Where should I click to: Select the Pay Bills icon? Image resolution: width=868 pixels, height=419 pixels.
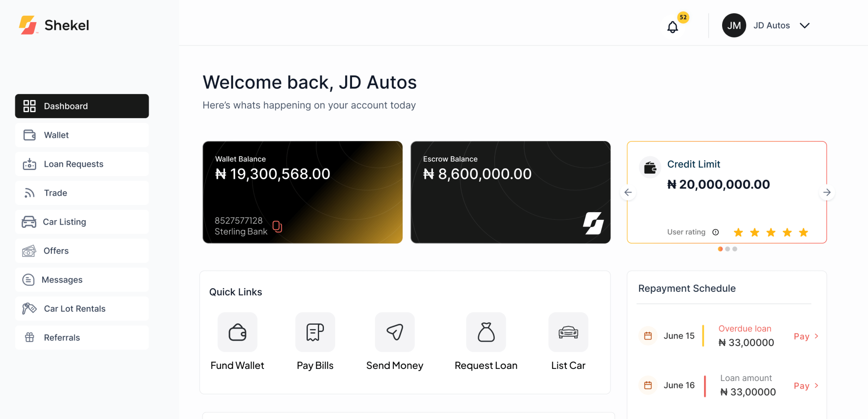tap(315, 332)
